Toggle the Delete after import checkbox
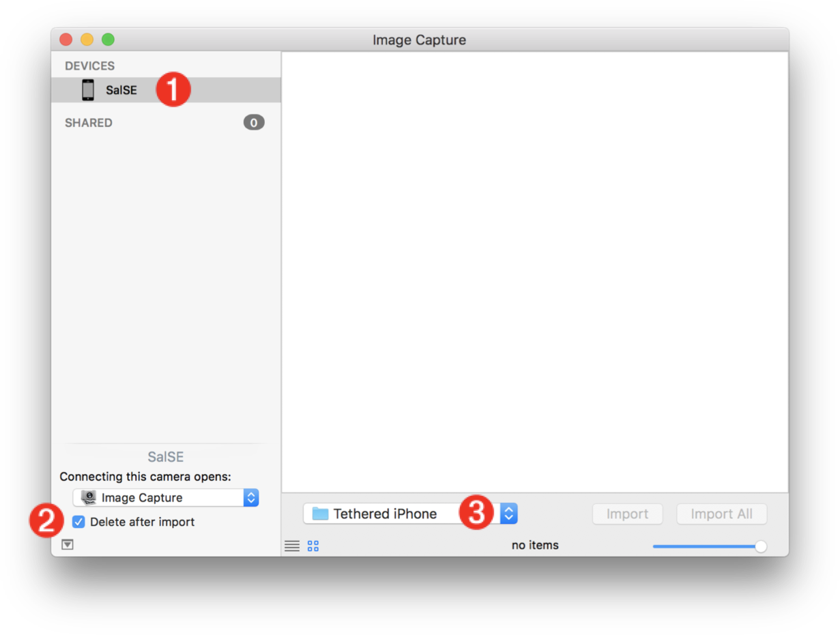The image size is (840, 635). (79, 522)
